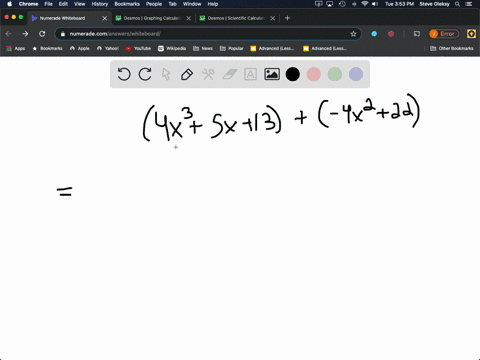This screenshot has height=360, width=480.
Task: Open Wi-Fi status menu
Action: 365,4
